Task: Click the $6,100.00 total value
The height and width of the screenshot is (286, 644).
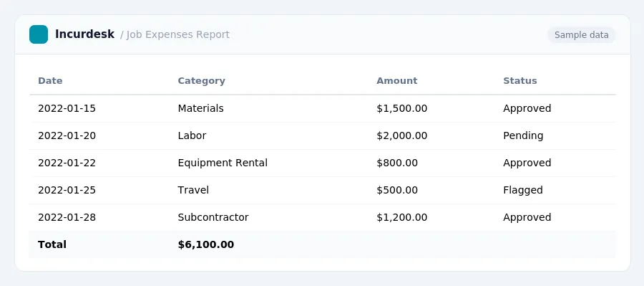Action: (206, 244)
